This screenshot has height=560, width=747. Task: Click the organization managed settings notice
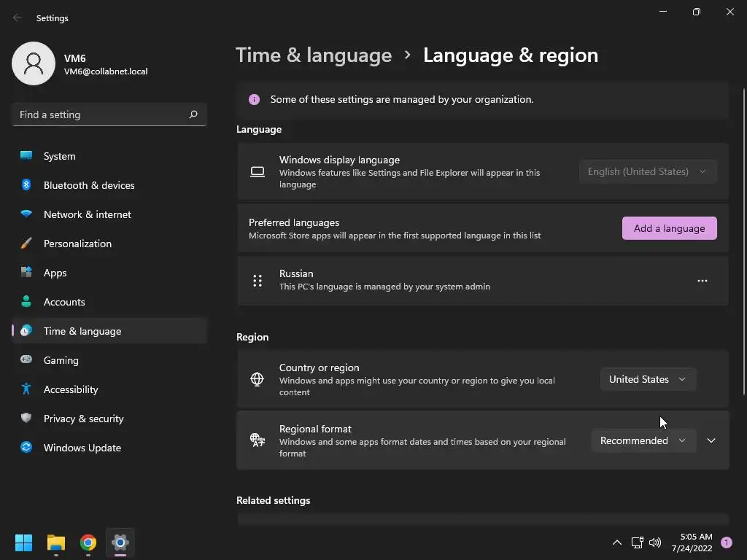click(x=483, y=99)
